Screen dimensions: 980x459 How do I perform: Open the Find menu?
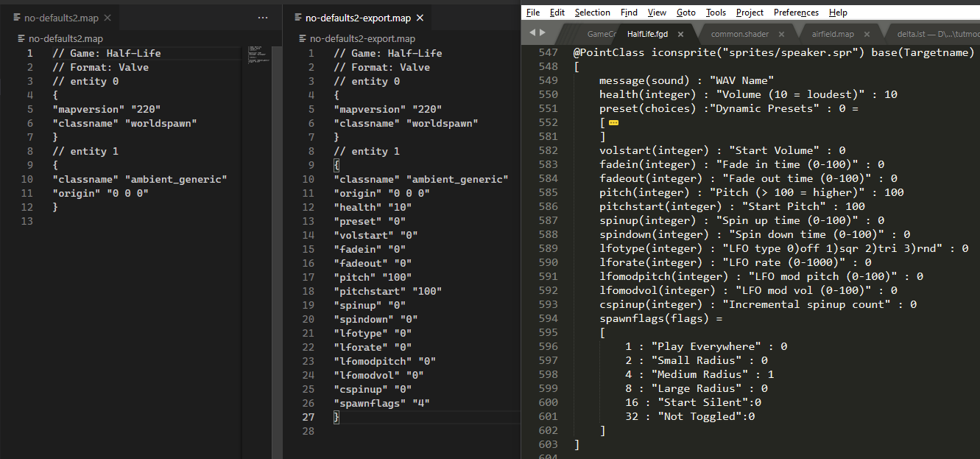[629, 13]
